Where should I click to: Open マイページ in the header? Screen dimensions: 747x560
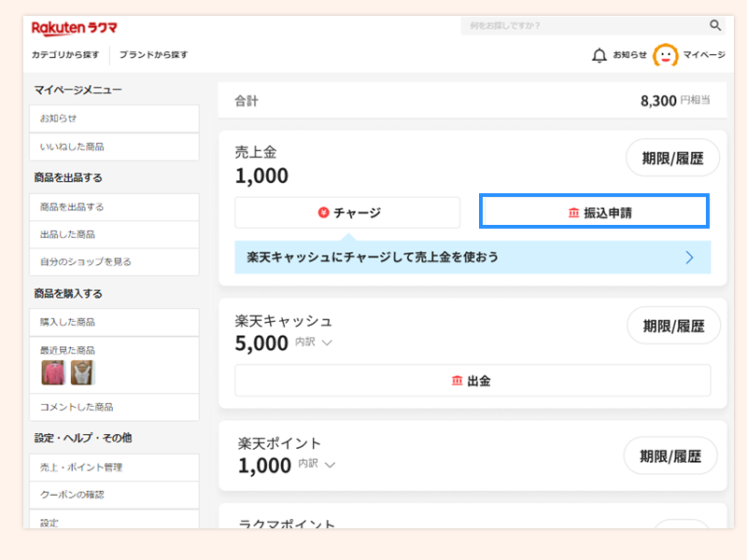704,55
